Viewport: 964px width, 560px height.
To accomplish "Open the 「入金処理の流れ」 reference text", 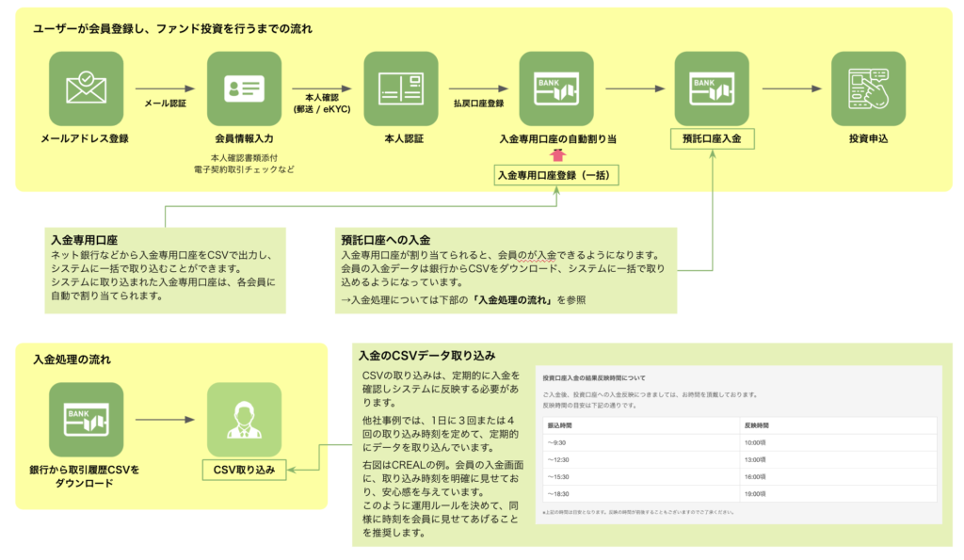I will click(x=515, y=299).
